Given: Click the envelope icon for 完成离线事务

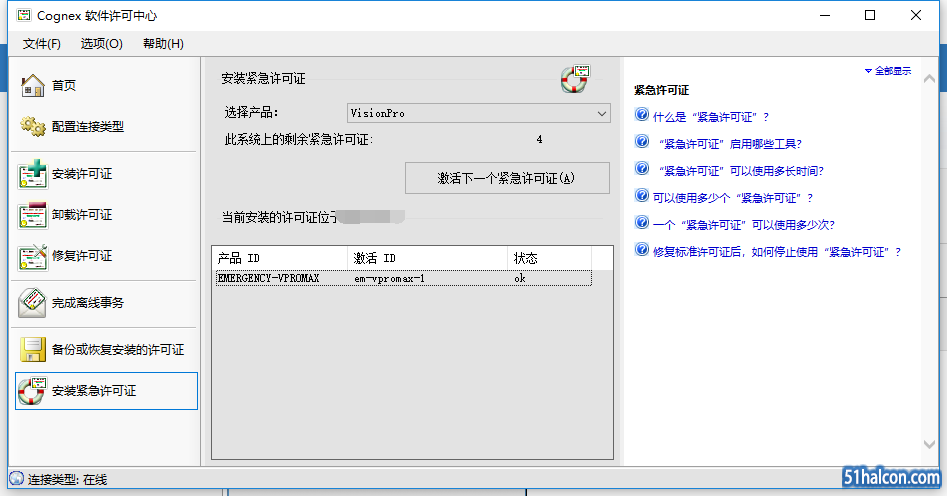Looking at the screenshot, I should tap(33, 303).
